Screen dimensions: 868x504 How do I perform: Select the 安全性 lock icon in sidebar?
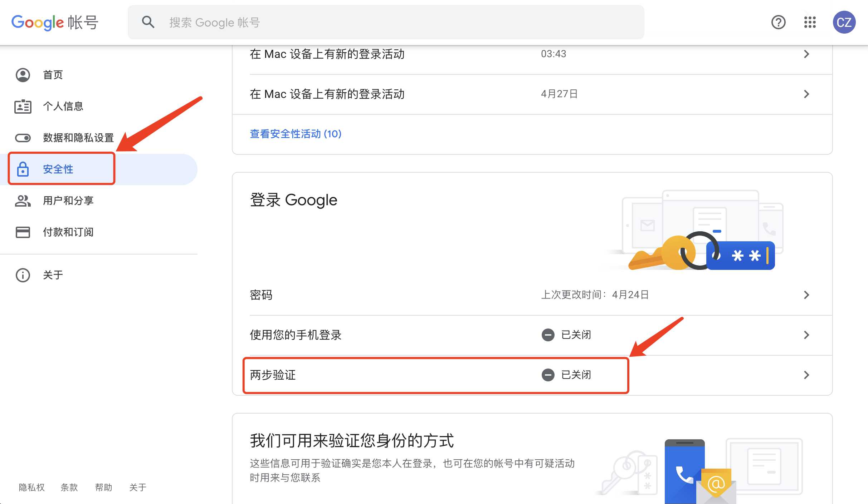point(23,169)
